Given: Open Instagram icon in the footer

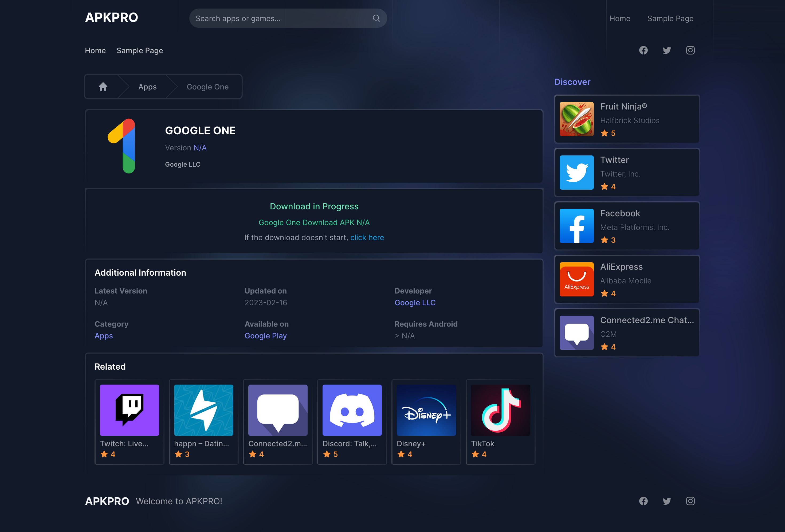Looking at the screenshot, I should [x=690, y=501].
